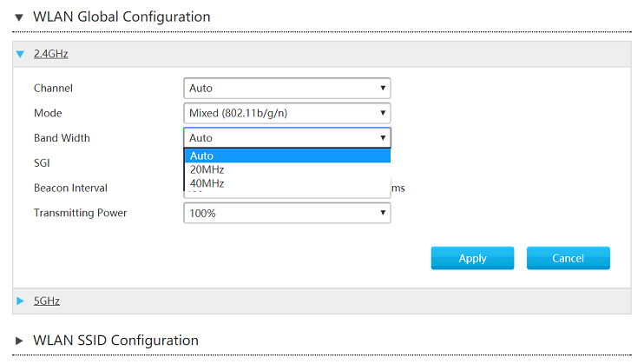Click the Transmitting Power label

(x=80, y=213)
